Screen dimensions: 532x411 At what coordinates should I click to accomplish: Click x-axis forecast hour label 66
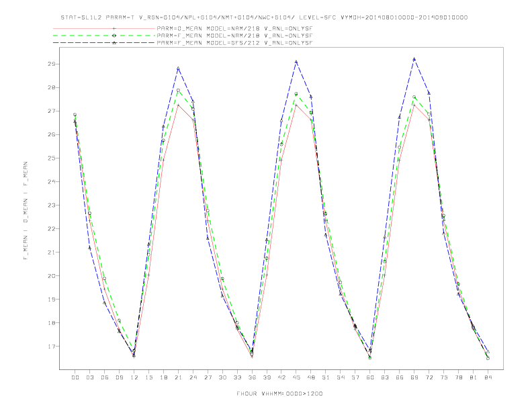pyautogui.click(x=400, y=377)
